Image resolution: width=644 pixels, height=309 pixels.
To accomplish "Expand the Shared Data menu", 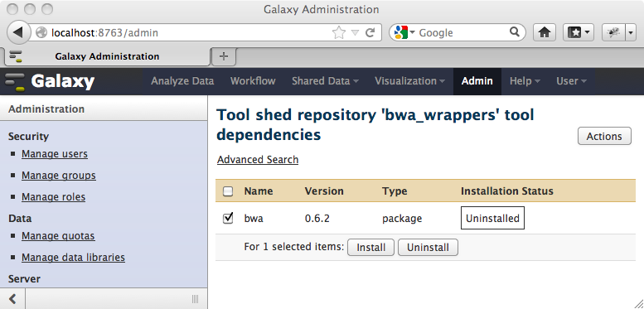I will tap(325, 81).
